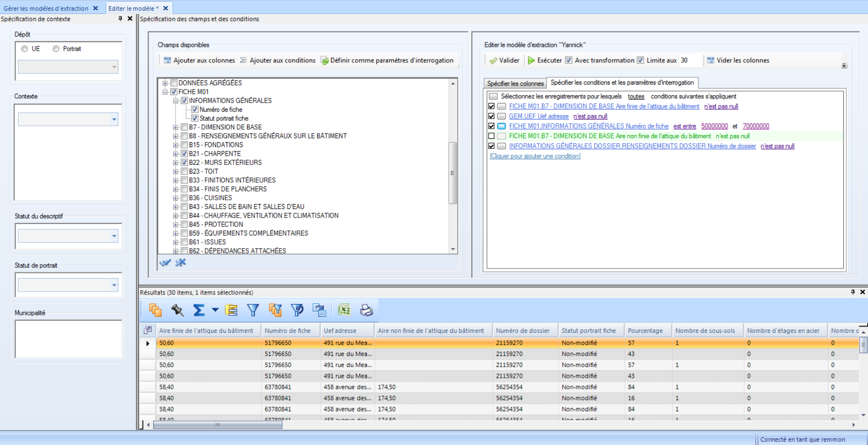Click Ajouter aux colonnes toolbar button
868x445 pixels.
pyautogui.click(x=199, y=60)
